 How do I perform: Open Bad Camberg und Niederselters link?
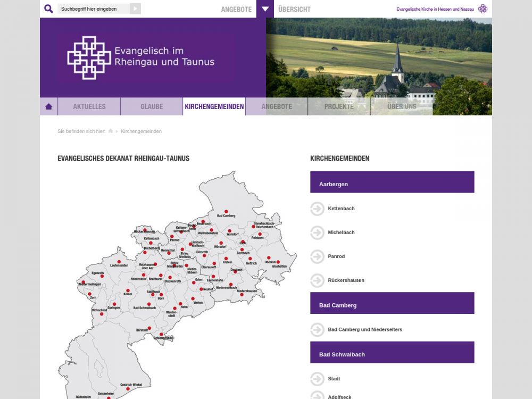(x=365, y=329)
